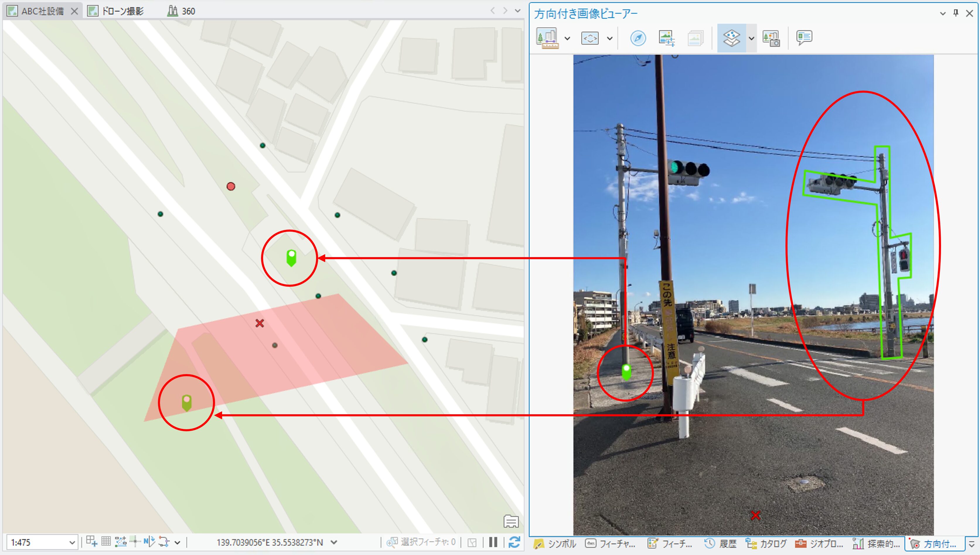Viewport: 980px width, 555px height.
Task: Switch to the ドローン撮影 map tab
Action: [122, 11]
